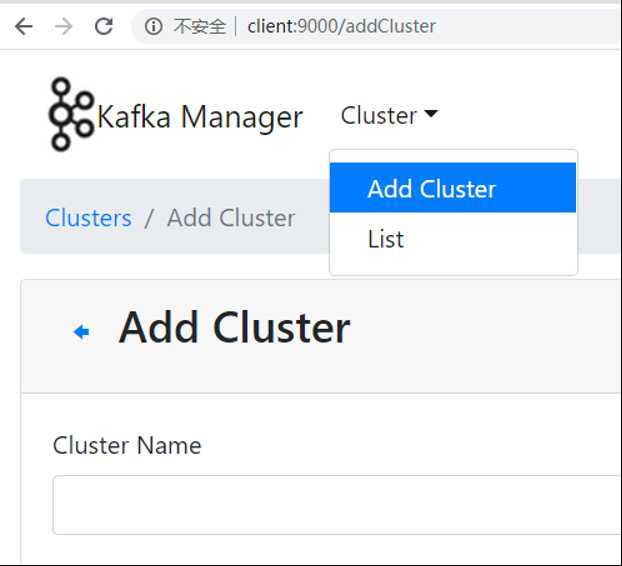Click the Cluster Name label
Image resolution: width=622 pixels, height=566 pixels.
pos(127,445)
